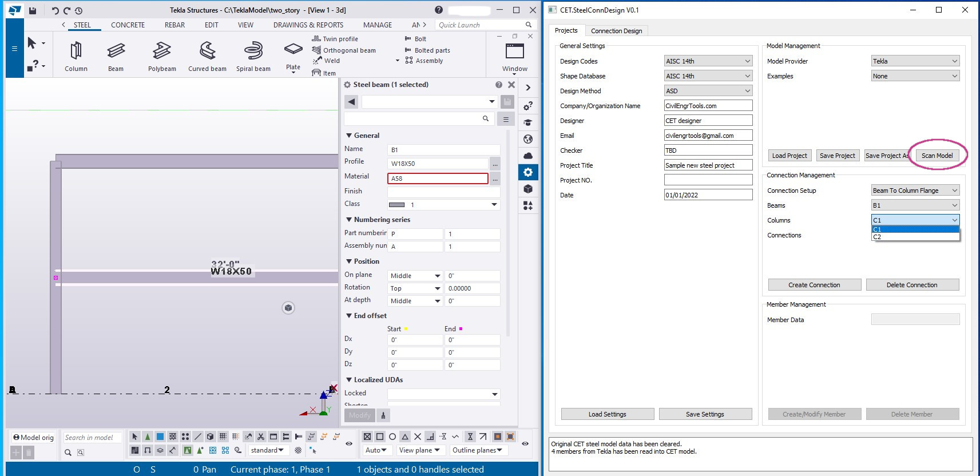
Task: Click the Delete Connection button
Action: (x=912, y=285)
